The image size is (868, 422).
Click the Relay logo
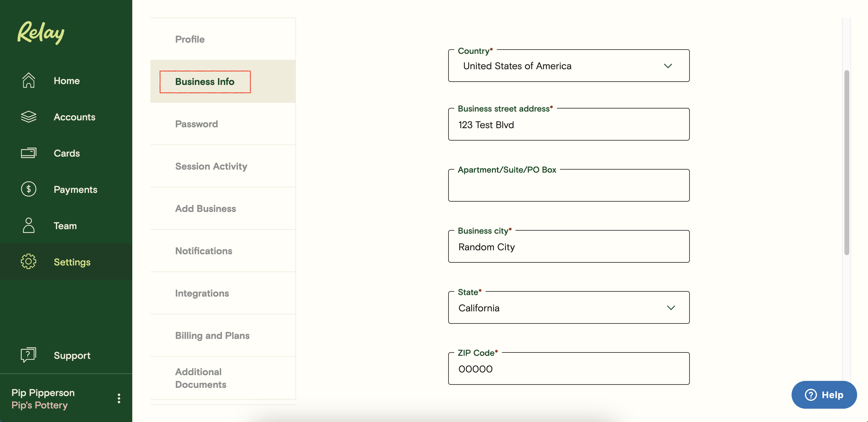(41, 32)
